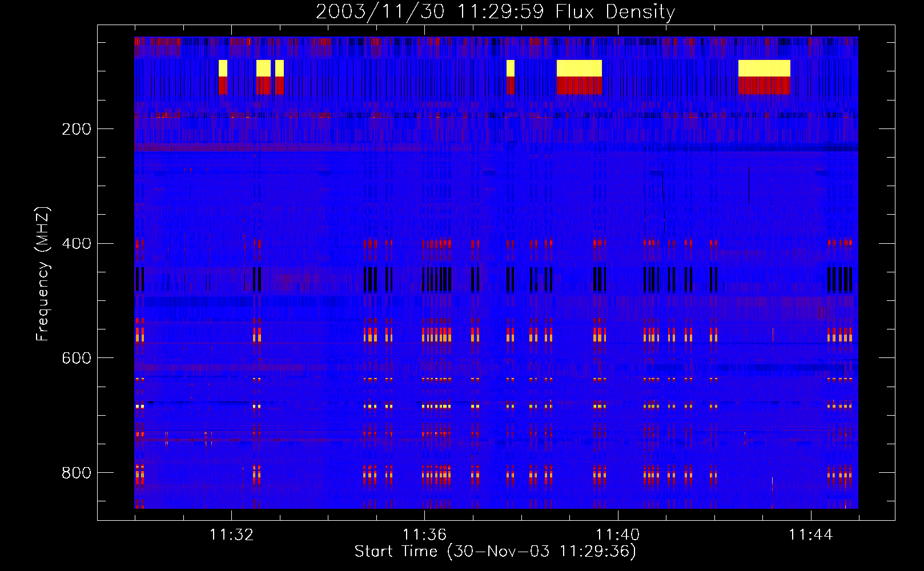Click the plot title '2003/11/30 11:29:59 Flux Density'
924x571 pixels.
(x=495, y=12)
